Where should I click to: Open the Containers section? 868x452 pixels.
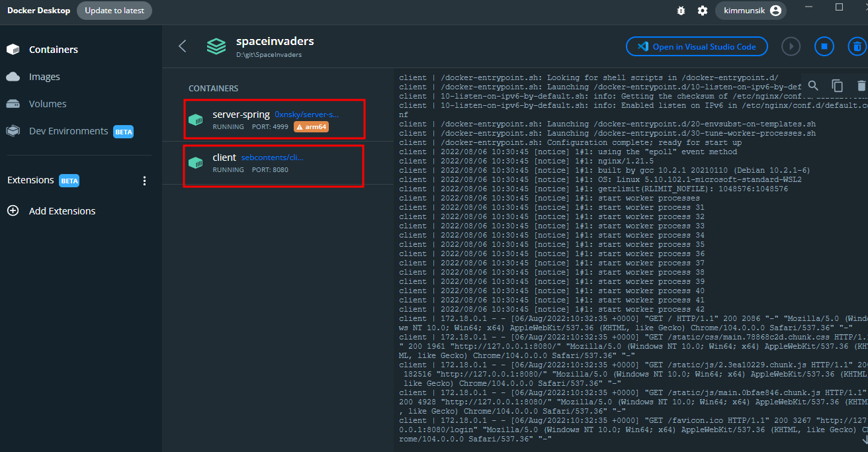(x=54, y=50)
